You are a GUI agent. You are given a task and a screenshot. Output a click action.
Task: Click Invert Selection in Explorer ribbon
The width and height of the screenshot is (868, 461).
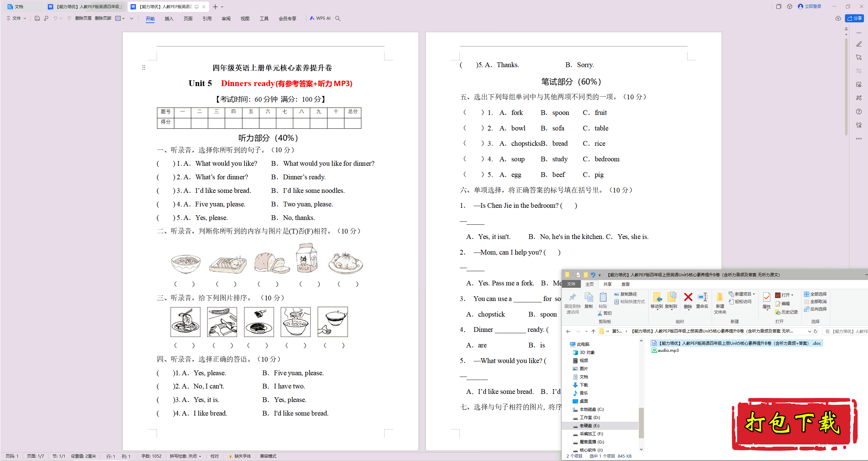[x=815, y=309]
